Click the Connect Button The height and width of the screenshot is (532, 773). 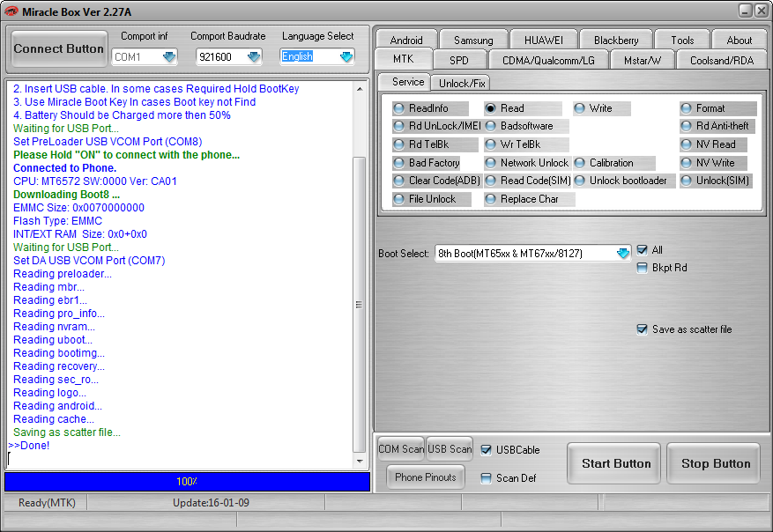point(59,48)
